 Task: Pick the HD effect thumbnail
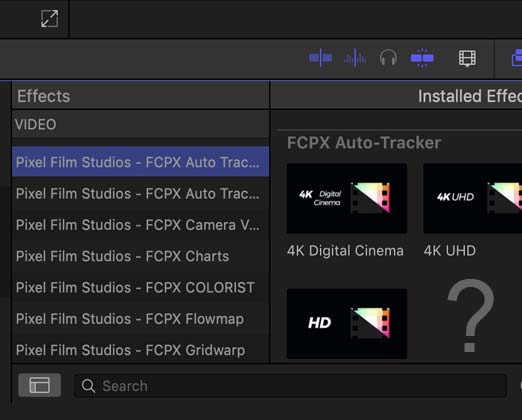pyautogui.click(x=347, y=324)
